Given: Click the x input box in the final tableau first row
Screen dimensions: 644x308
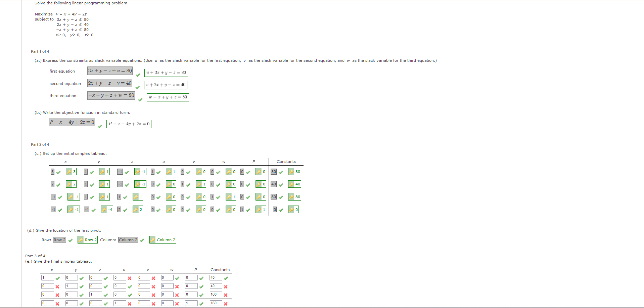Looking at the screenshot, I should (48, 277).
